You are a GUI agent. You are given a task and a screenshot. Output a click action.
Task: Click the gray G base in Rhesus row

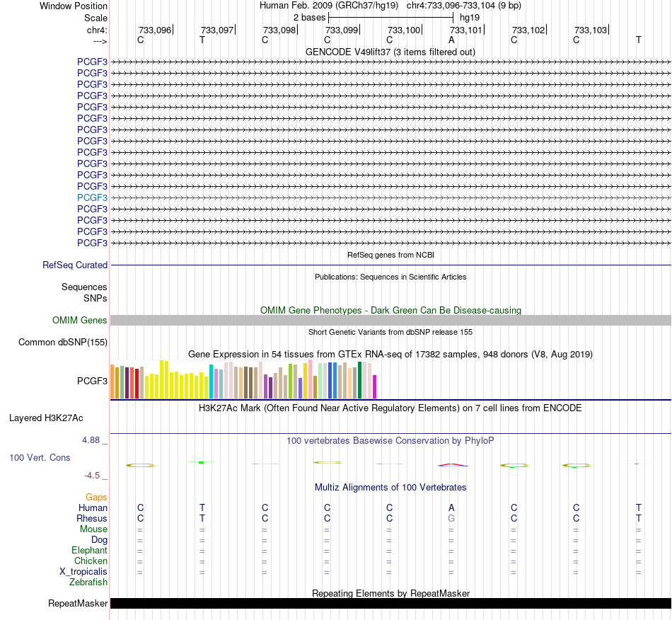click(x=451, y=518)
